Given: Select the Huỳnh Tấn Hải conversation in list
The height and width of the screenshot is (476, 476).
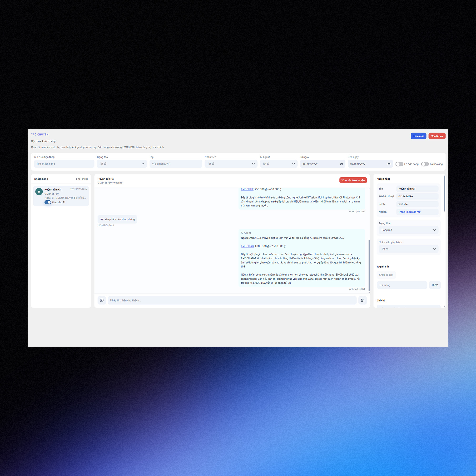Looking at the screenshot, I should (x=61, y=196).
